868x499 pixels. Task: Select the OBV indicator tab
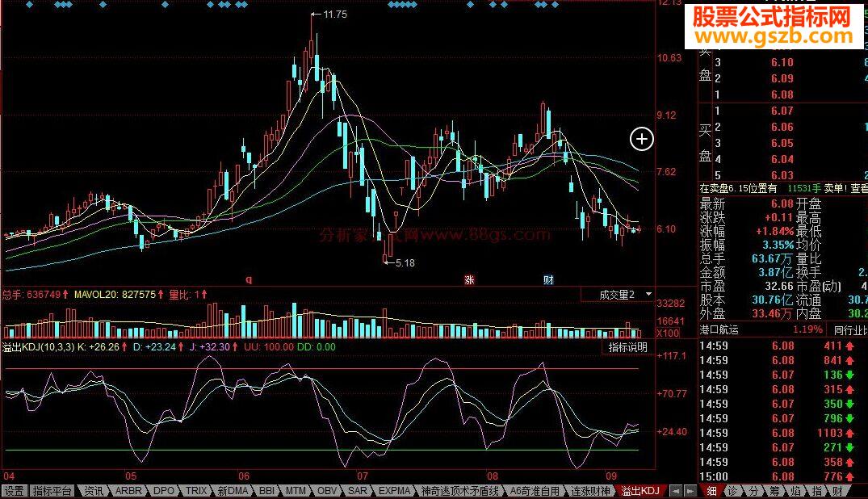[x=326, y=491]
